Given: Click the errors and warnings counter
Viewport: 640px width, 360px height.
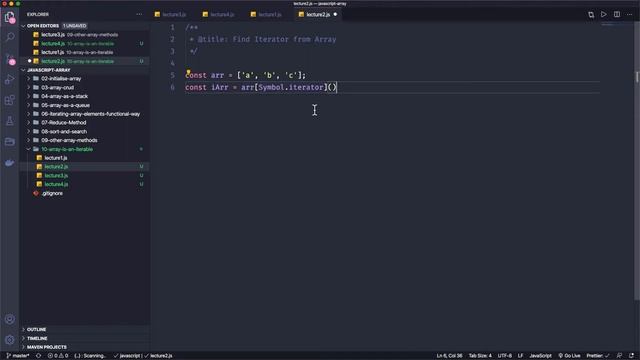Looking at the screenshot, I should 58,356.
